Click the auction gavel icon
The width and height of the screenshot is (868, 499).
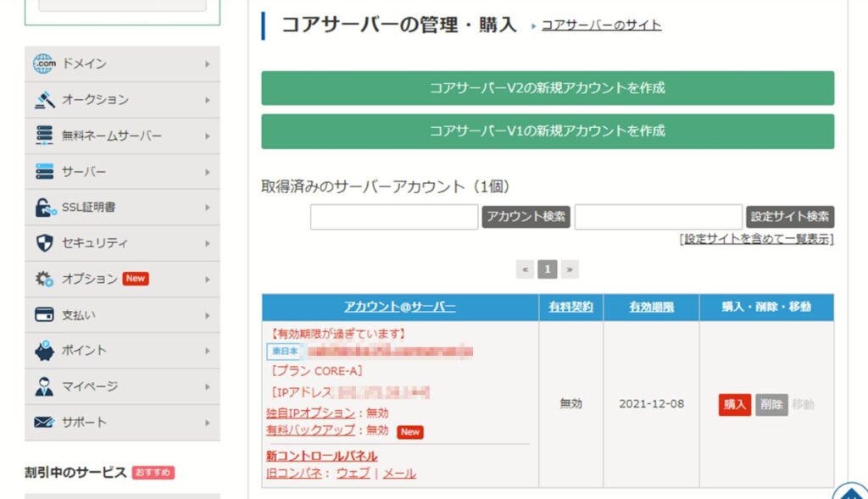coord(44,100)
